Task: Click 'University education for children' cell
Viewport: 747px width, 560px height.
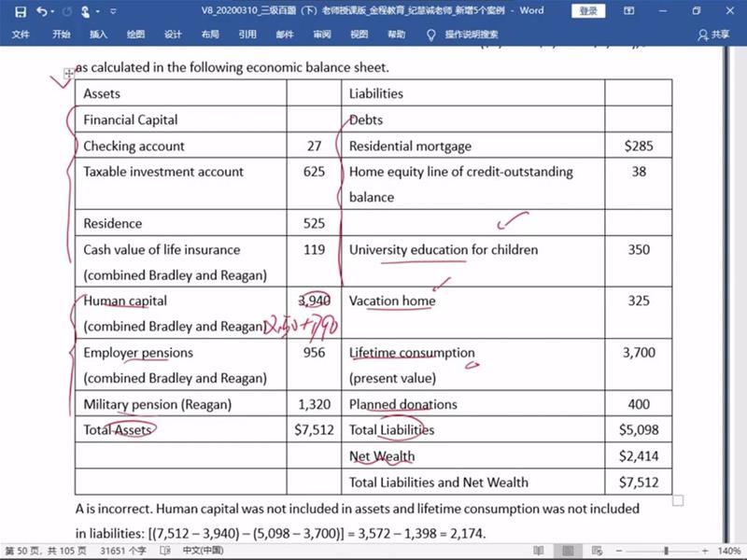Action: [x=473, y=261]
